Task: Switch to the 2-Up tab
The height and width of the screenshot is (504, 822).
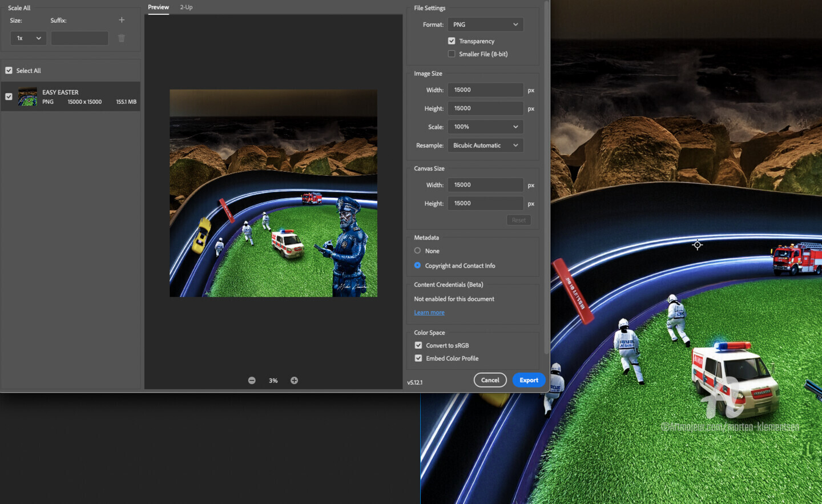Action: (x=186, y=7)
